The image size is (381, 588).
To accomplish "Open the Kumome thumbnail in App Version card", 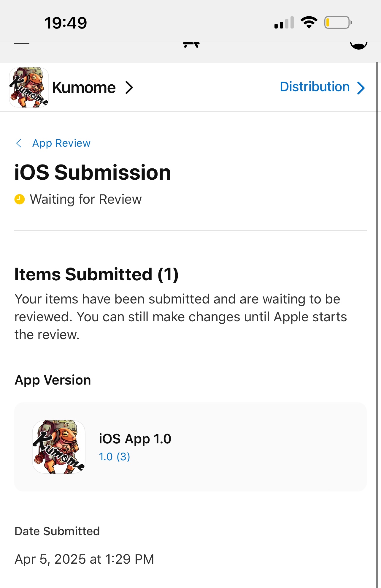I will 59,447.
